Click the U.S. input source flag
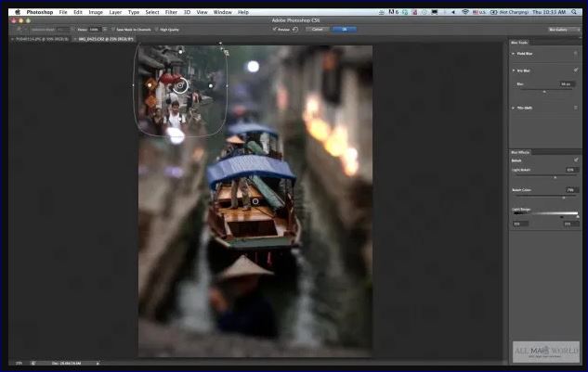This screenshot has height=372, width=588. (x=479, y=12)
